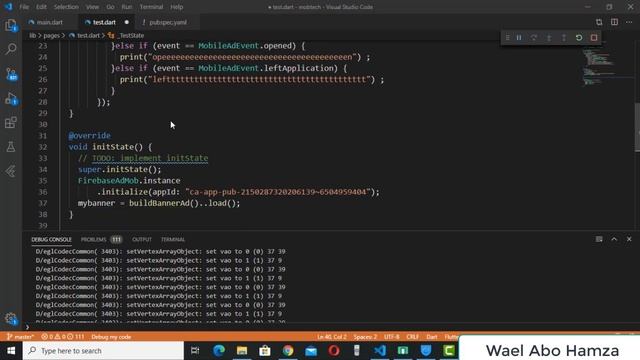Open the Terminal menu
The height and width of the screenshot is (360, 640).
pos(151,7)
